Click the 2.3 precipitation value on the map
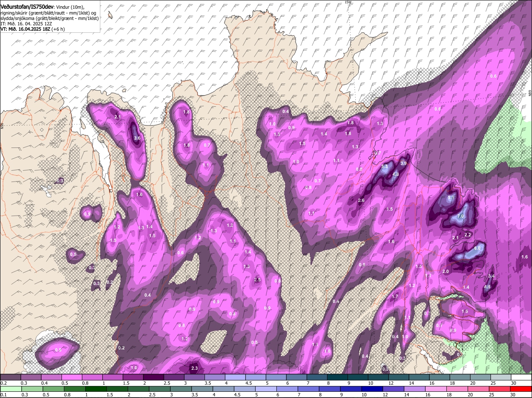Image resolution: width=532 pixels, height=398 pixels. 194,368
